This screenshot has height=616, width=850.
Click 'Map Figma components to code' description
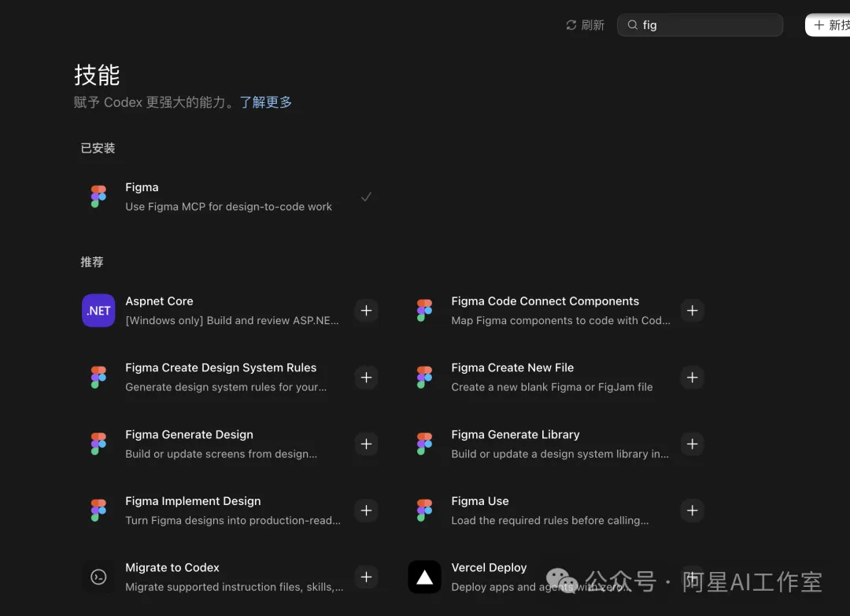[560, 320]
